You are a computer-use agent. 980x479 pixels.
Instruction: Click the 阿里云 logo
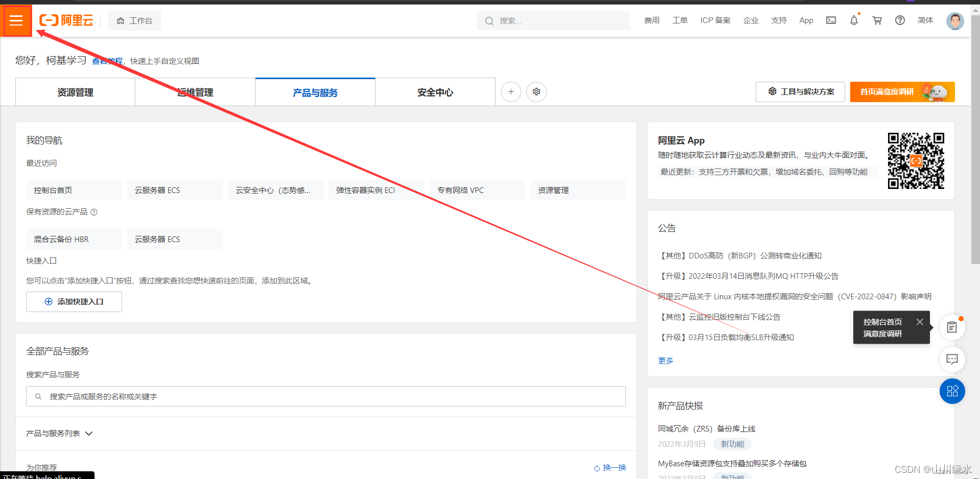[x=66, y=20]
